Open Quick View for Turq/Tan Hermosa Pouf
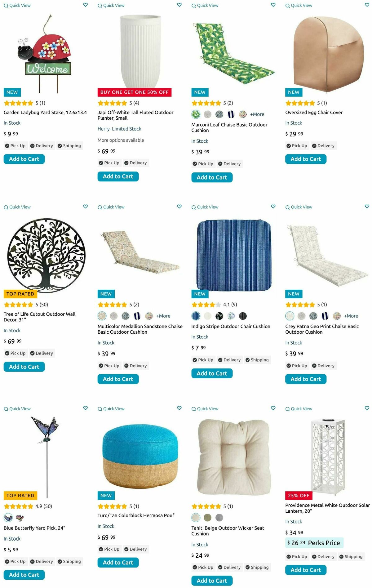 click(x=111, y=409)
